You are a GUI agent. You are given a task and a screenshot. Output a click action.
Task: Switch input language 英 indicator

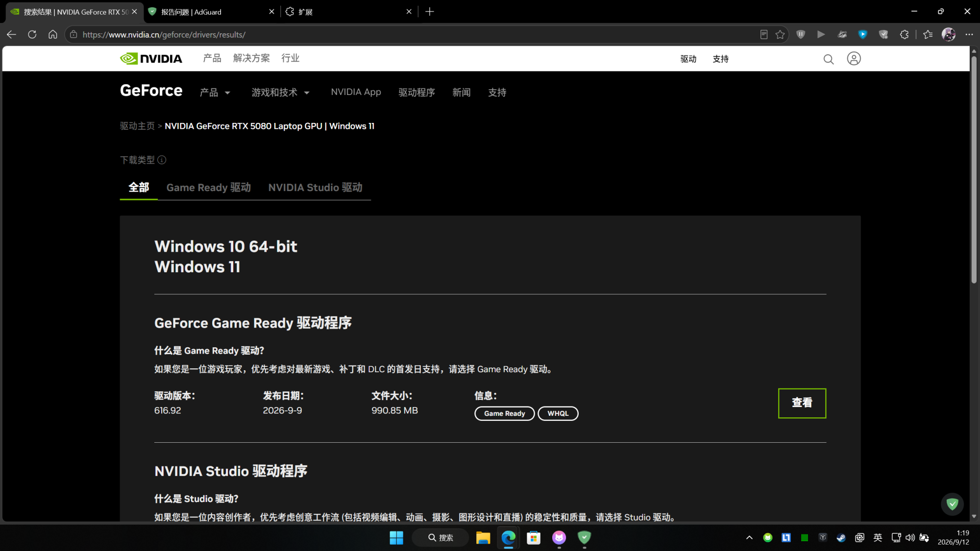click(878, 538)
